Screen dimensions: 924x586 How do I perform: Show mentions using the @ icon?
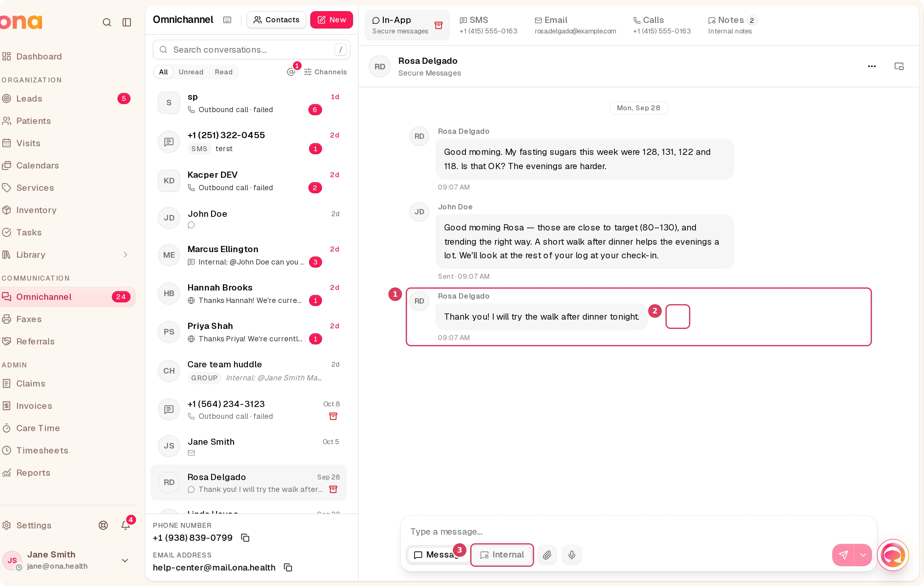pos(291,72)
